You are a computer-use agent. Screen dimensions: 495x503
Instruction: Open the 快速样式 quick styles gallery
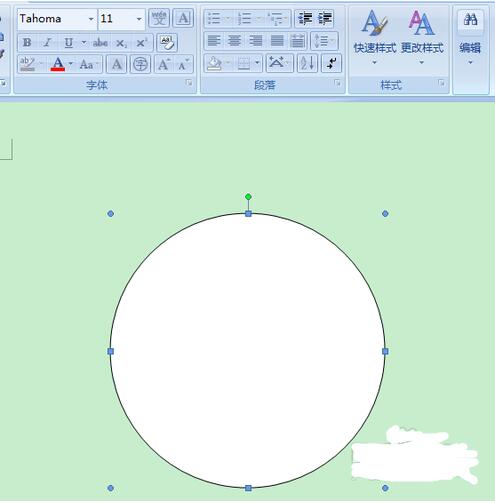click(x=374, y=37)
